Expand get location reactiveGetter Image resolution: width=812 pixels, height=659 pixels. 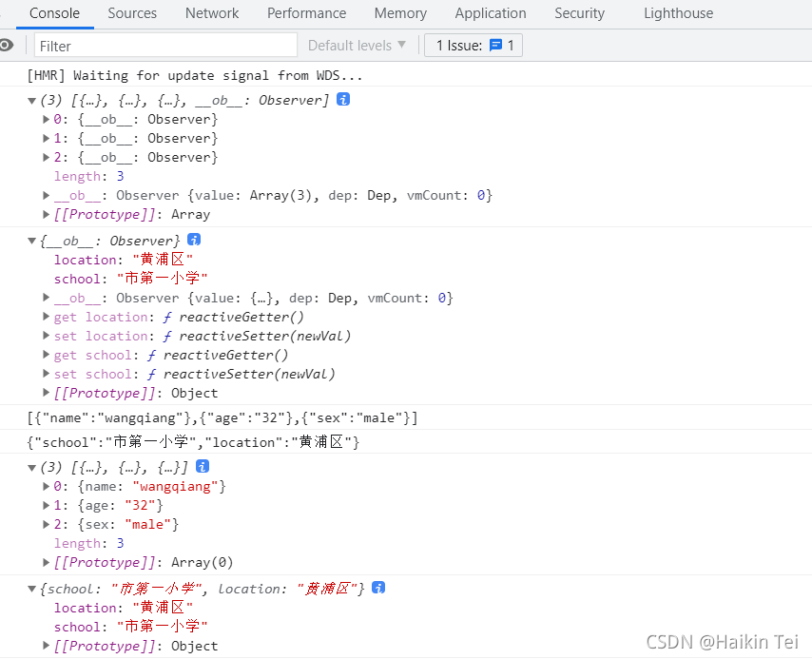tap(46, 317)
